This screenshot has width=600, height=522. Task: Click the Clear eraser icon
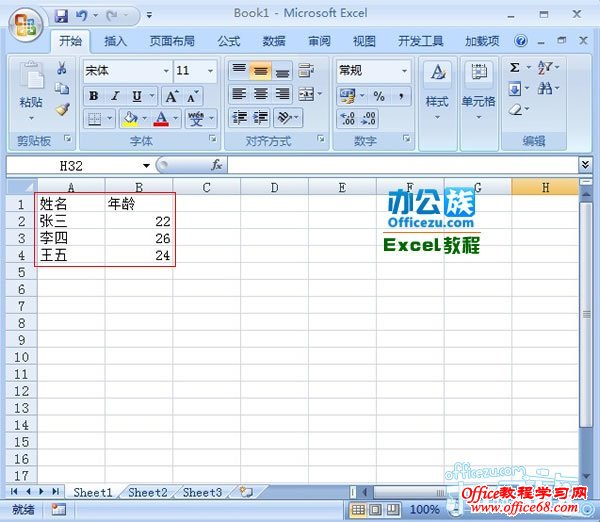[515, 110]
